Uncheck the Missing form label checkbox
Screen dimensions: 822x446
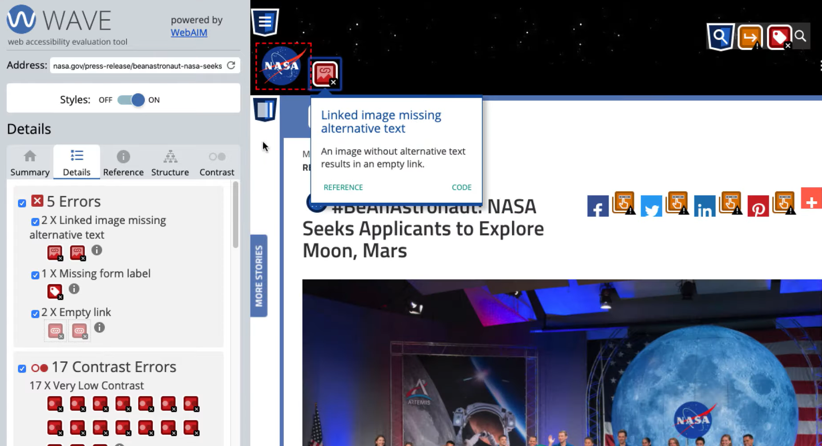(35, 275)
